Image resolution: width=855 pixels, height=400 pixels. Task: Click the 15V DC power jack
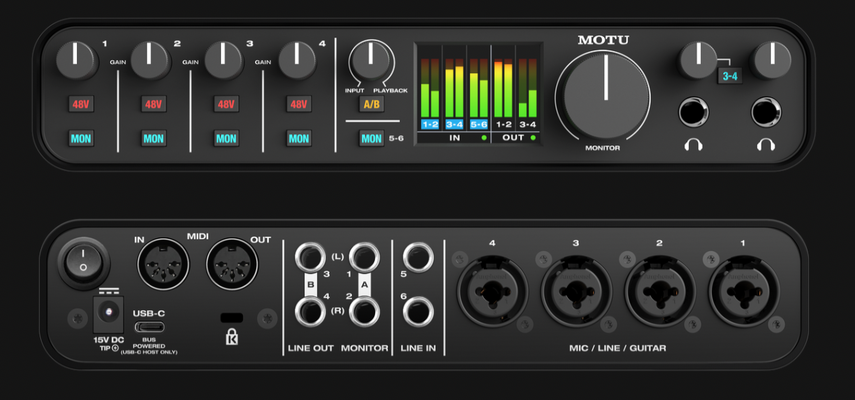click(109, 313)
